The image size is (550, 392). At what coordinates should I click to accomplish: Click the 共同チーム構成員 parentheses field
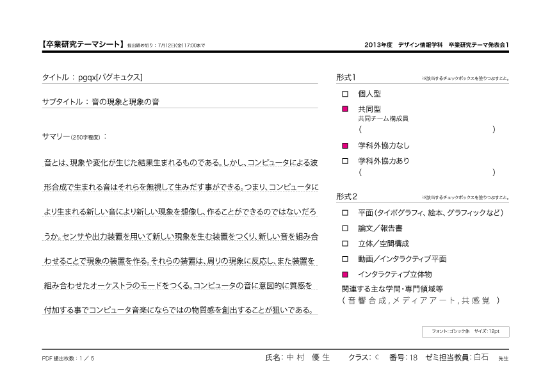click(x=427, y=129)
